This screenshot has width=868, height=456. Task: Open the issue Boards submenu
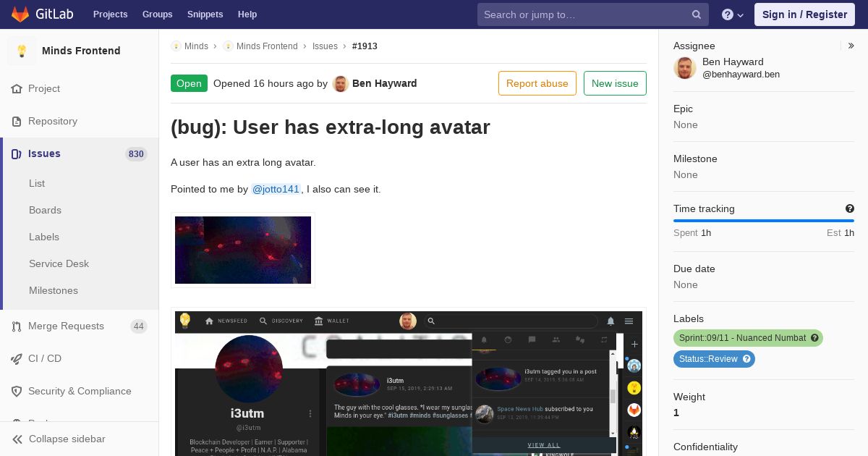tap(45, 210)
